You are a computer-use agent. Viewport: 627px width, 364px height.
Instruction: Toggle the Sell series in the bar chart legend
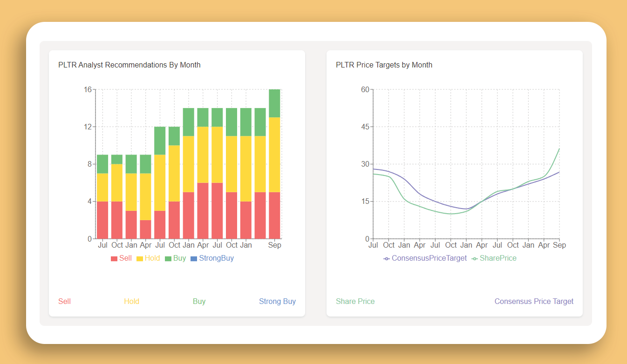[121, 258]
